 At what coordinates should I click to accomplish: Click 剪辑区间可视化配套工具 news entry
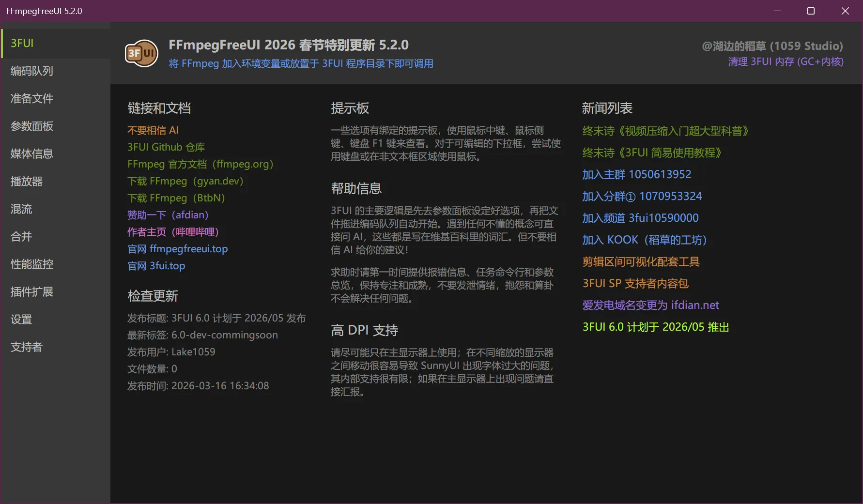click(x=641, y=262)
